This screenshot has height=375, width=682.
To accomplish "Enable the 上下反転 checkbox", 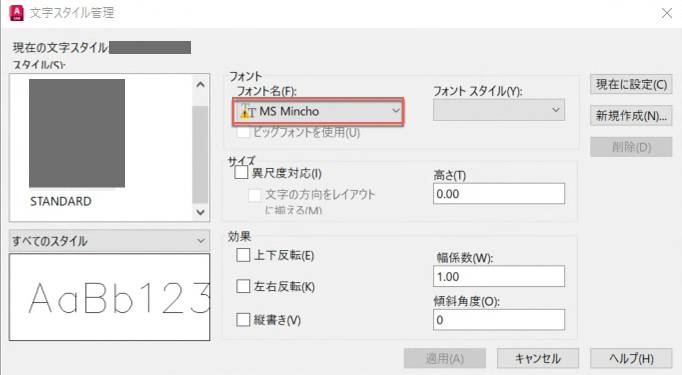I will [243, 255].
